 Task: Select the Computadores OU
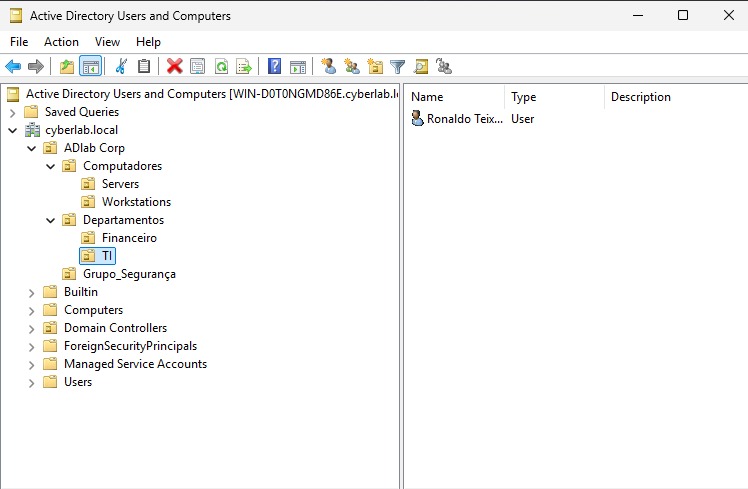(x=122, y=166)
